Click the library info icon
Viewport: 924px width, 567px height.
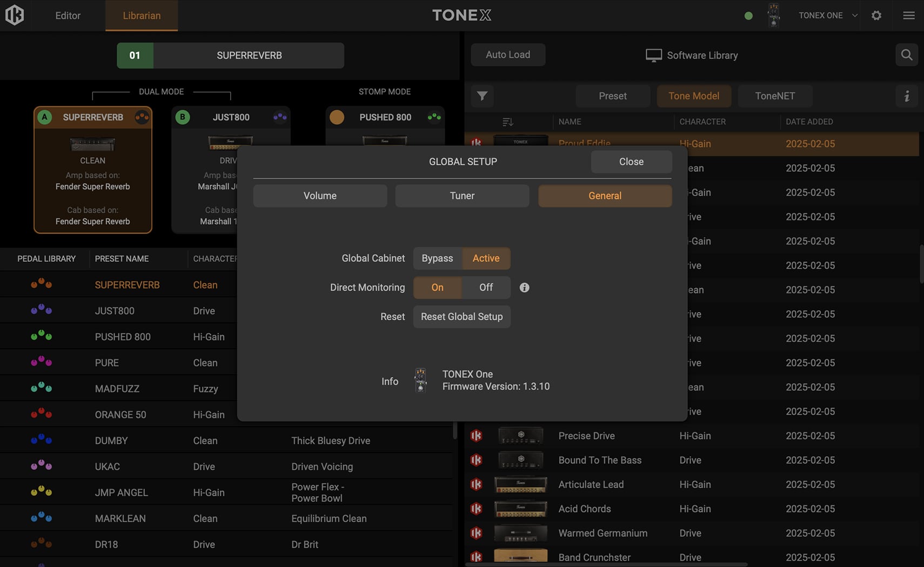tap(906, 96)
